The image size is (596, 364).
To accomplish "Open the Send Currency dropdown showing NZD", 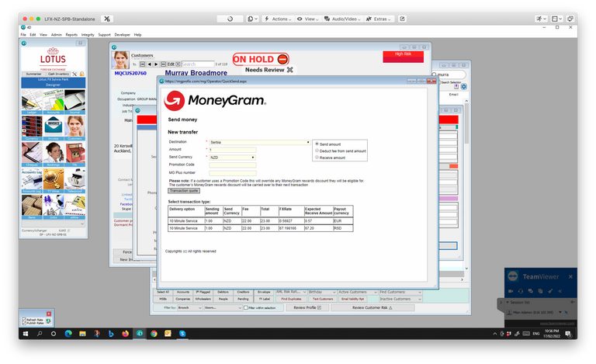I will pos(232,158).
